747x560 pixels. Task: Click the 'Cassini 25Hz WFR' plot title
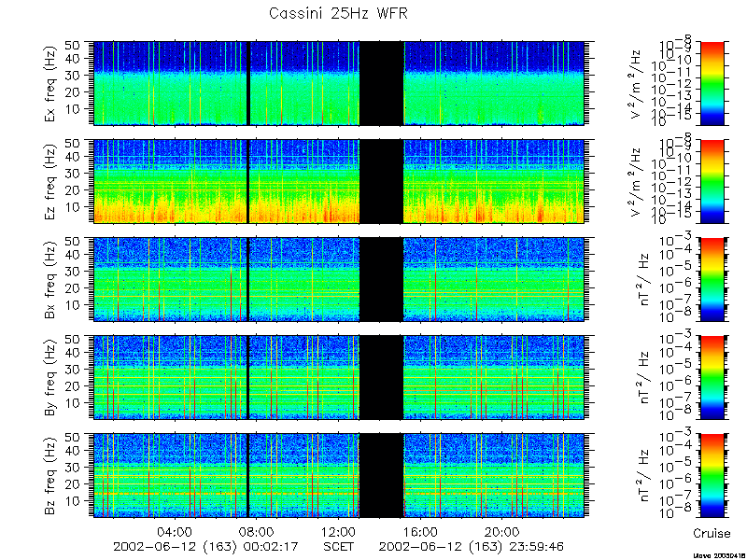point(338,13)
